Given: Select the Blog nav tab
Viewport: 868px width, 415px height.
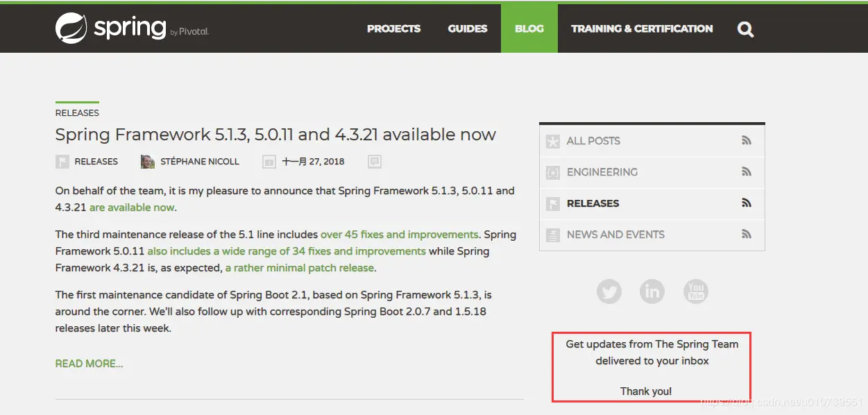Looking at the screenshot, I should tap(529, 28).
